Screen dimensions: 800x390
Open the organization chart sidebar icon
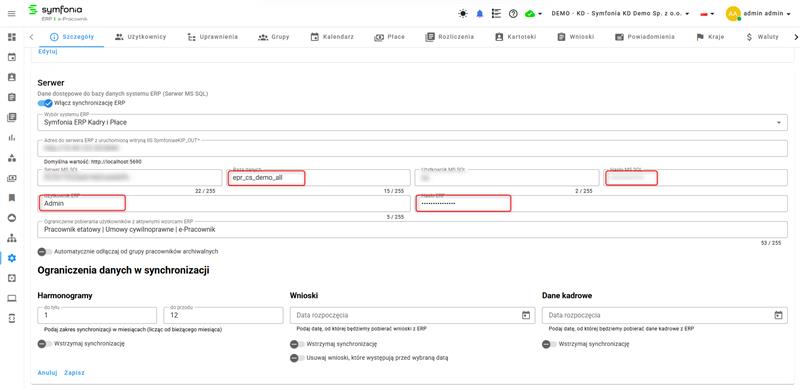click(x=12, y=238)
